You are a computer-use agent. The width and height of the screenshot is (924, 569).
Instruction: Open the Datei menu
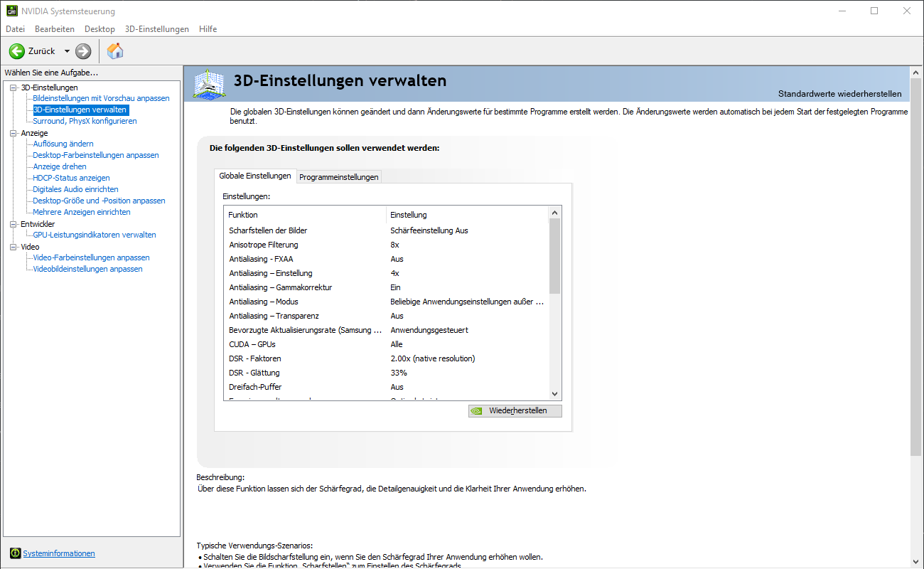(15, 29)
